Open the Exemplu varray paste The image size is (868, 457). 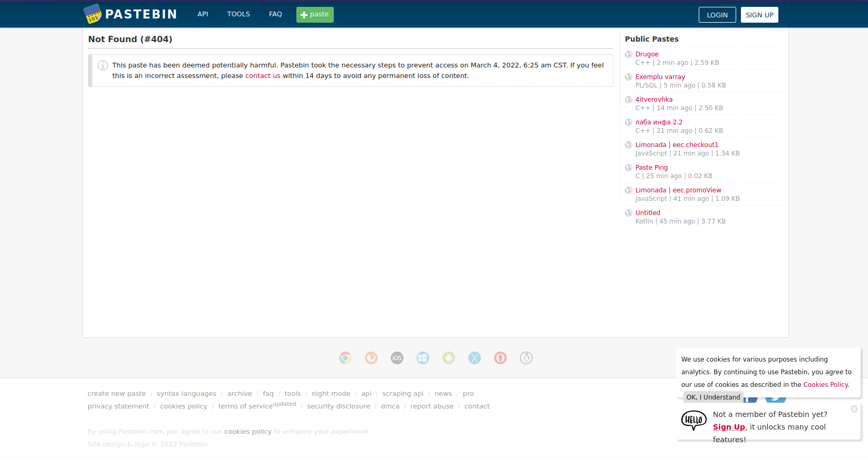(x=660, y=77)
